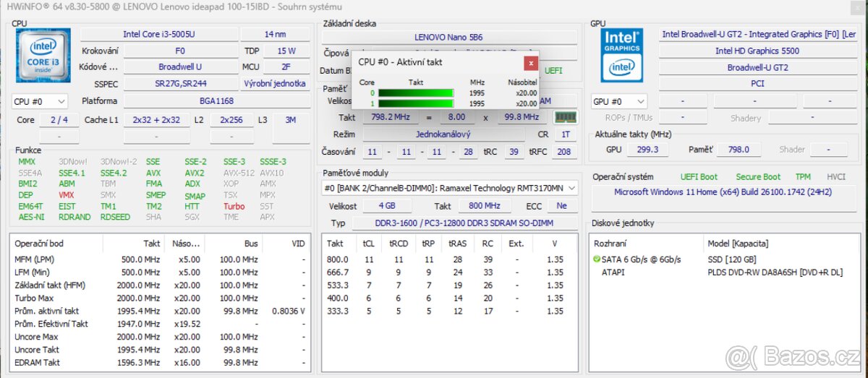Click the MMX feature flag
The width and height of the screenshot is (868, 378).
tap(27, 162)
